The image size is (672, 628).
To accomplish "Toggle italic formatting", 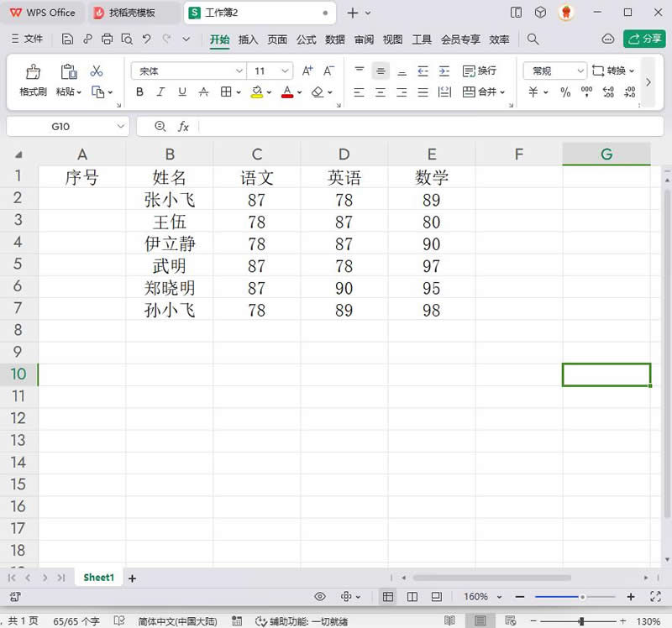I will tap(160, 92).
